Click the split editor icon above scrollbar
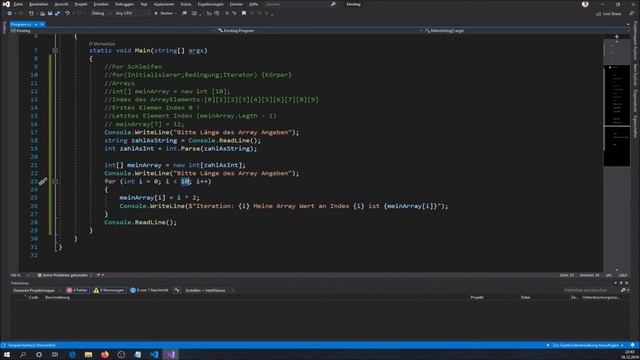Viewport: 640px width, 360px height. [x=616, y=37]
